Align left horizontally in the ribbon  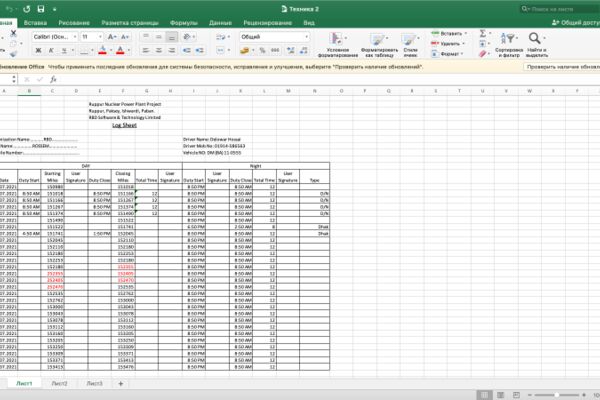point(146,50)
